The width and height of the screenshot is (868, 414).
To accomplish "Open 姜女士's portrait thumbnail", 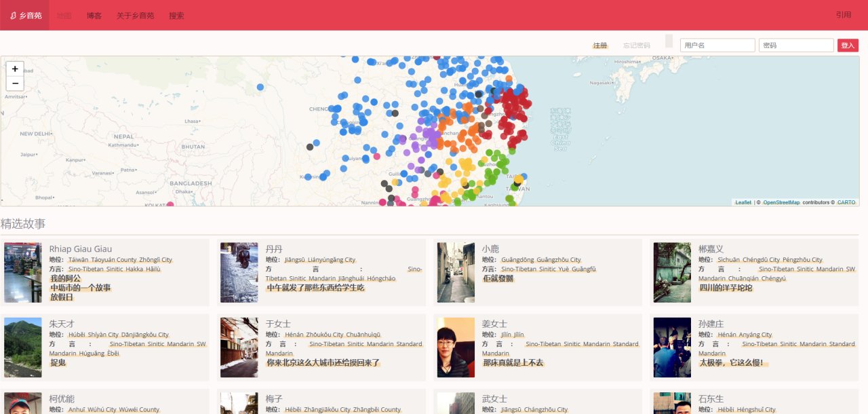I will pyautogui.click(x=456, y=347).
